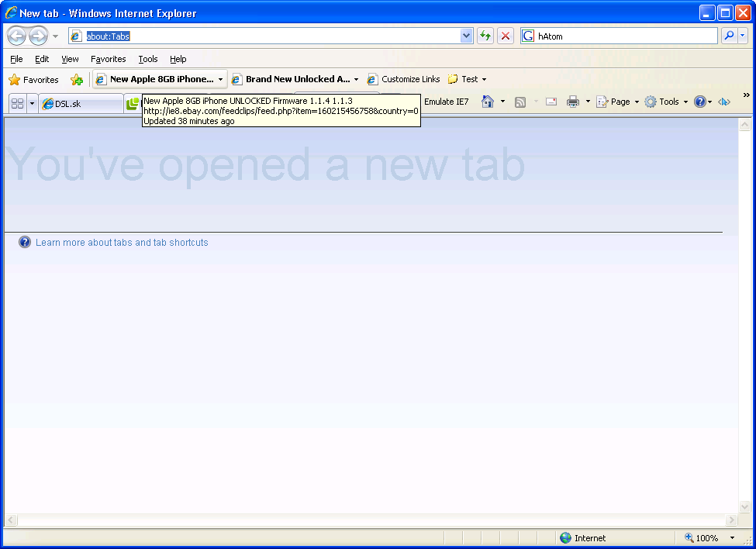This screenshot has width=756, height=549.
Task: Switch to the DSL.sk tab
Action: [x=81, y=104]
